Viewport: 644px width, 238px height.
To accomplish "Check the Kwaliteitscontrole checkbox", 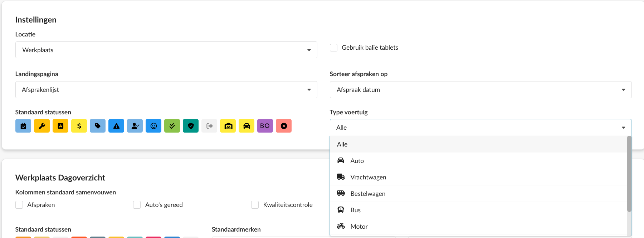I will (x=255, y=205).
